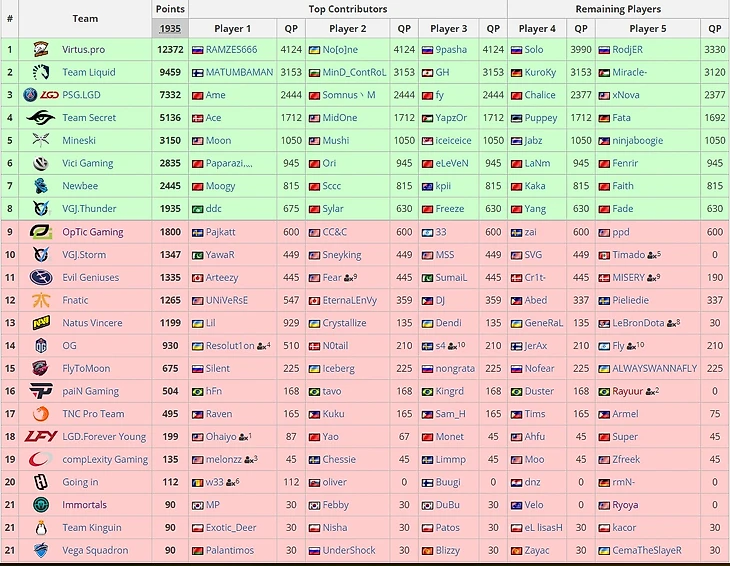The width and height of the screenshot is (730, 566).
Task: Click the PSG.LGD team logo
Action: click(x=41, y=95)
